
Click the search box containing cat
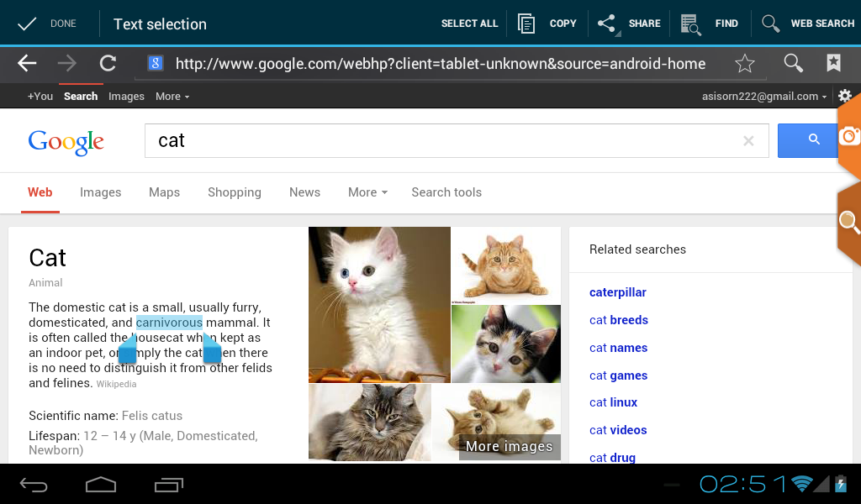(457, 141)
